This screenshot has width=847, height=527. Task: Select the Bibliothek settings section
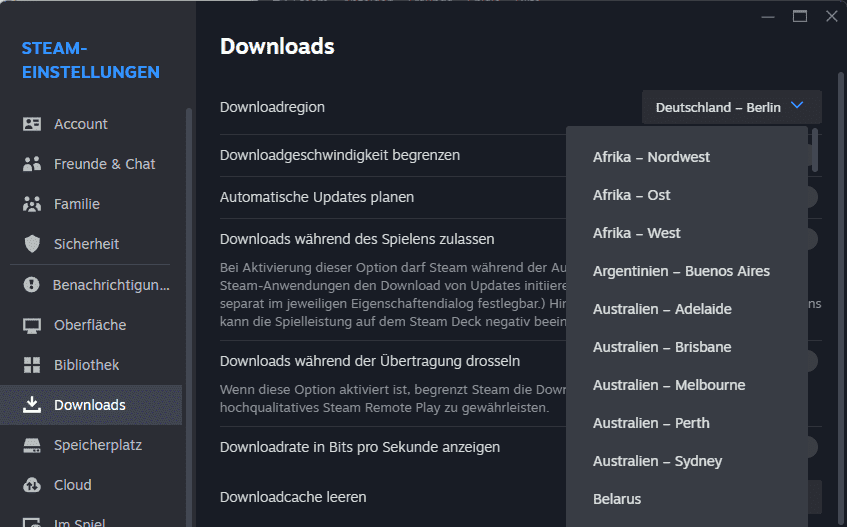pyautogui.click(x=91, y=365)
